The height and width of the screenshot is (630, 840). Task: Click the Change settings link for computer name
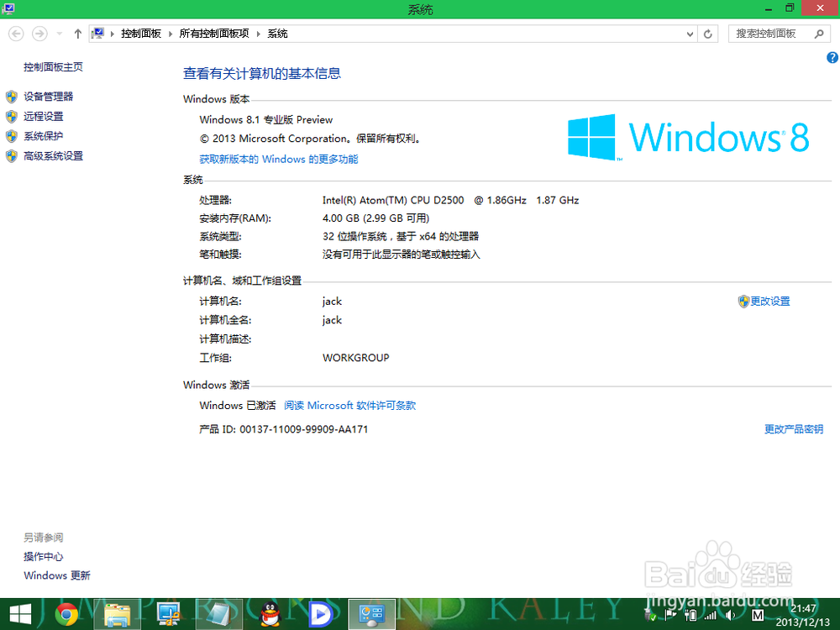pyautogui.click(x=769, y=301)
